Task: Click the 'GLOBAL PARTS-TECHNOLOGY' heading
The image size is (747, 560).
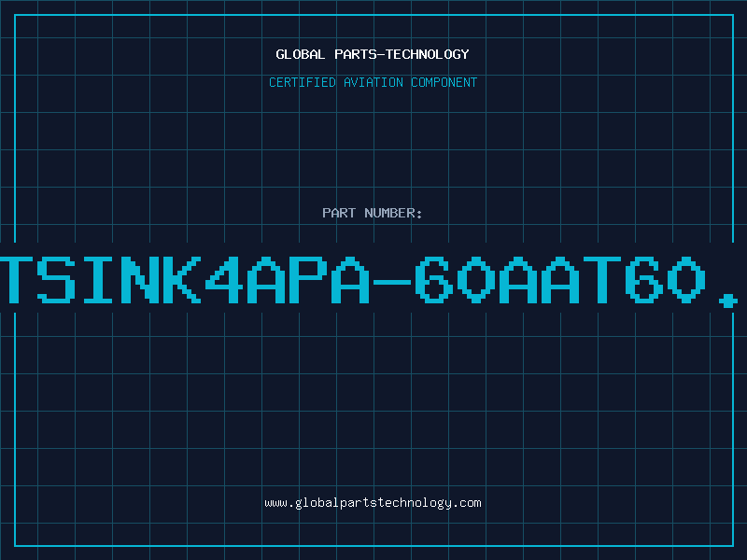Action: 373,54
